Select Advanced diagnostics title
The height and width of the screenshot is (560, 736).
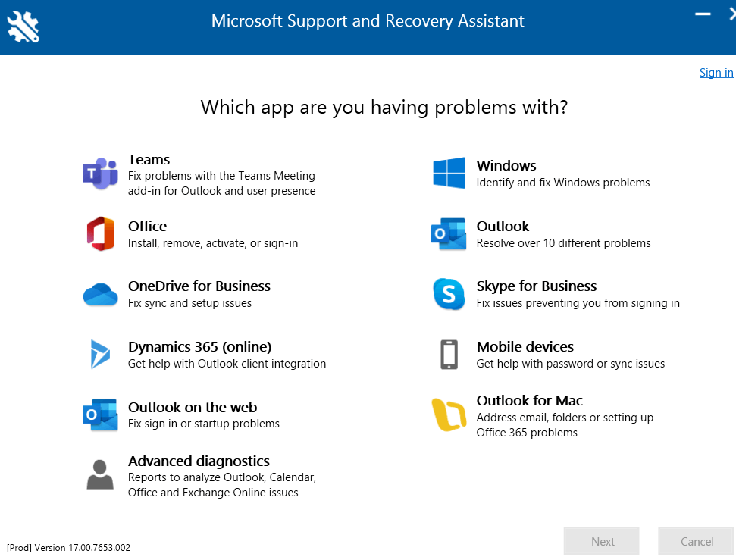click(199, 461)
